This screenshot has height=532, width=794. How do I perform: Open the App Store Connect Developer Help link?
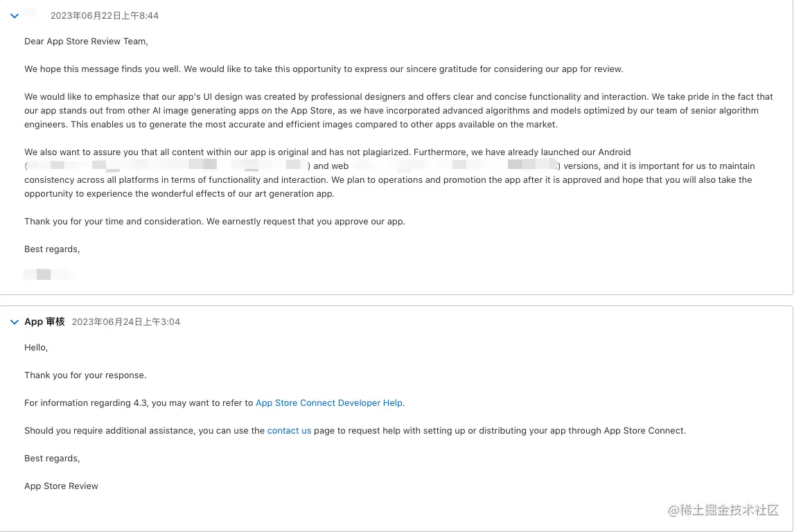tap(329, 403)
